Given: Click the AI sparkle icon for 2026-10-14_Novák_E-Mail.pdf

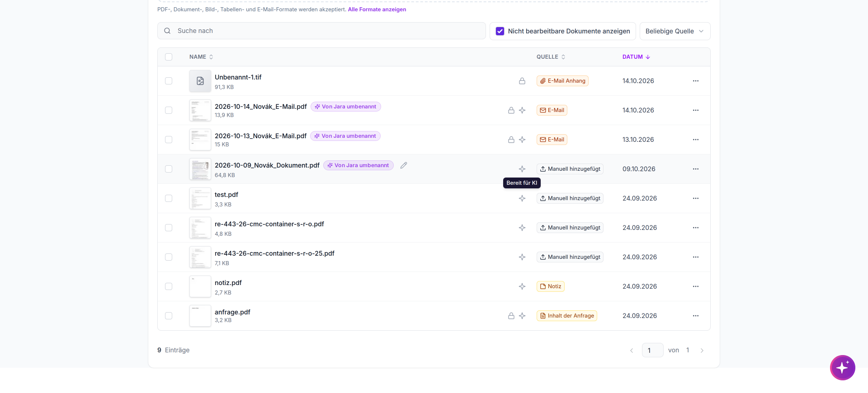Looking at the screenshot, I should click(522, 110).
